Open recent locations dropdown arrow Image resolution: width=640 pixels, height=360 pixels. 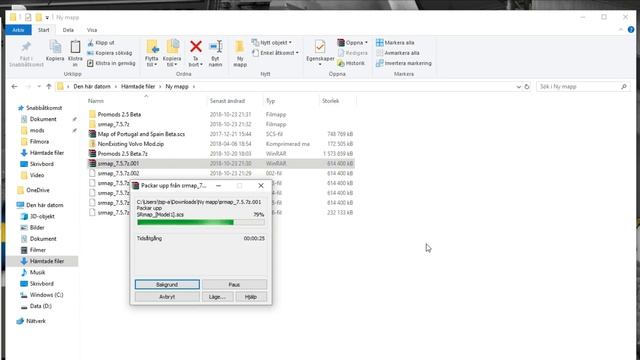click(x=39, y=87)
